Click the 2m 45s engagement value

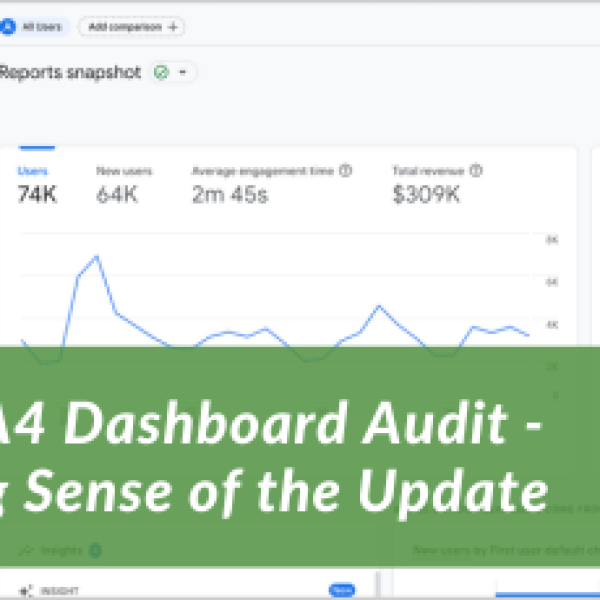230,194
